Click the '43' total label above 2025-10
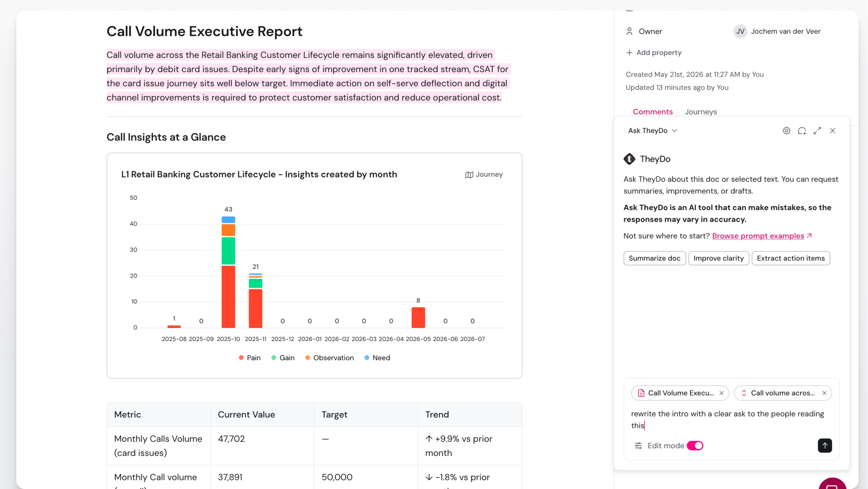Viewport: 868px width, 489px height. [x=228, y=209]
